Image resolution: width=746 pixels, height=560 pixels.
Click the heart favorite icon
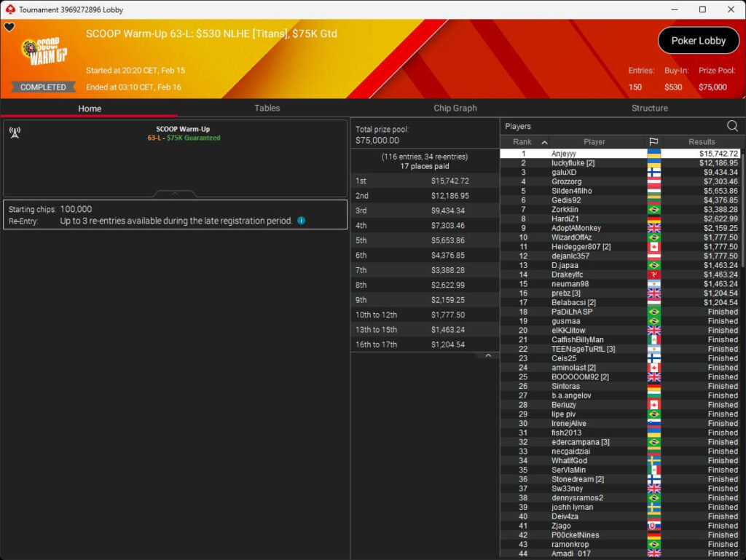coord(9,28)
